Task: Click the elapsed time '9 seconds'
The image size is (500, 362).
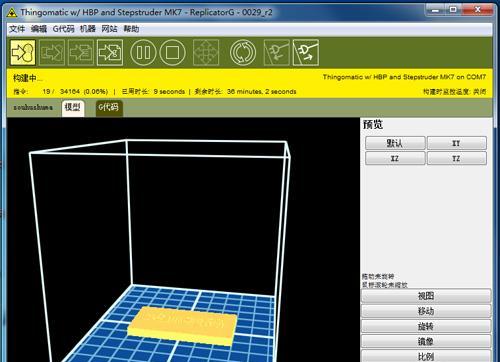Action: 169,91
